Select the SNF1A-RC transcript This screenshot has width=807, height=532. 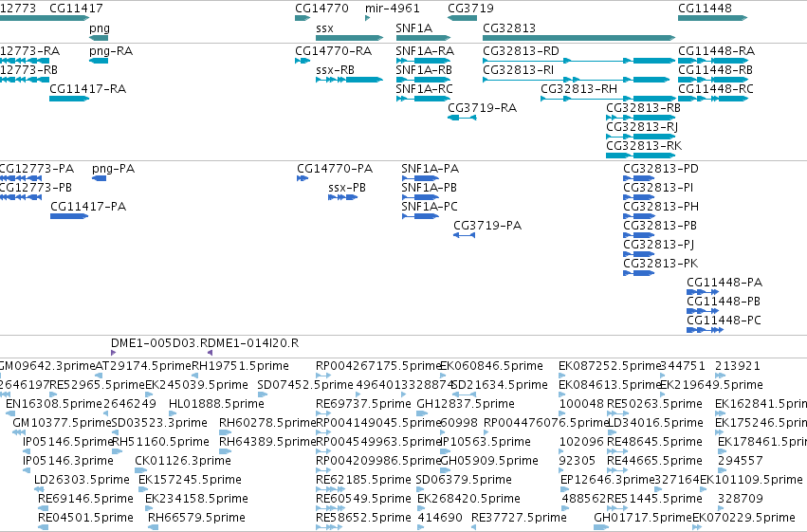click(x=423, y=99)
